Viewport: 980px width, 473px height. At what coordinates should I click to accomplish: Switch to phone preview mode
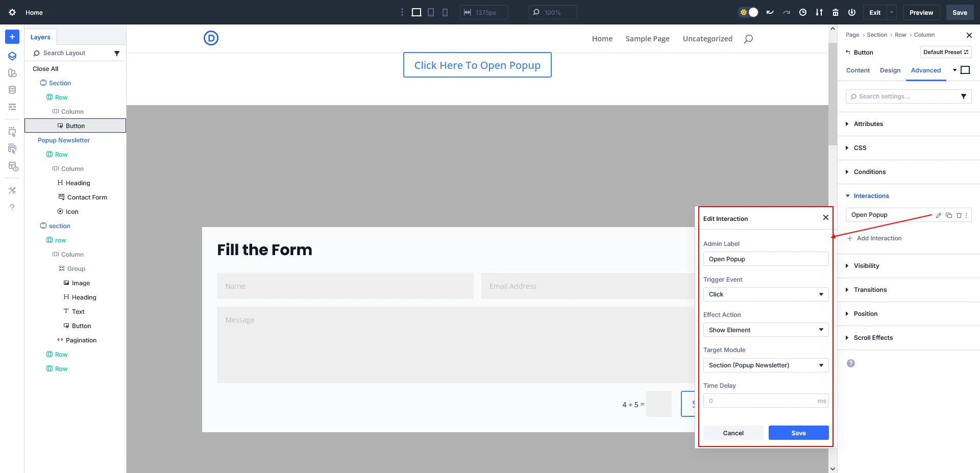point(445,12)
